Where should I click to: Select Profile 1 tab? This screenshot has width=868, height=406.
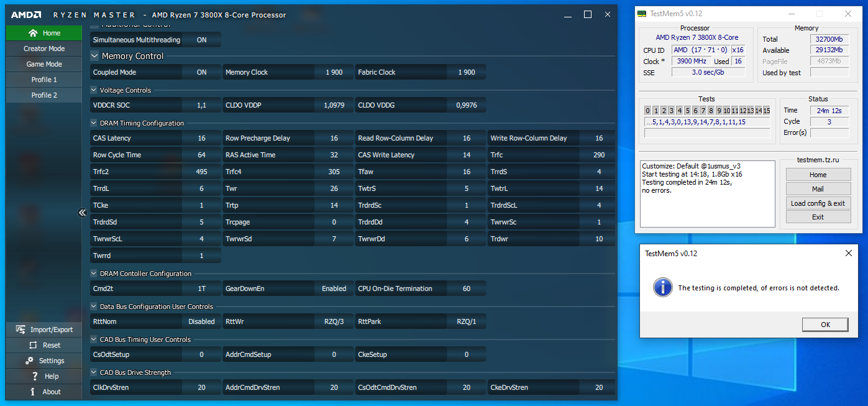pos(44,80)
